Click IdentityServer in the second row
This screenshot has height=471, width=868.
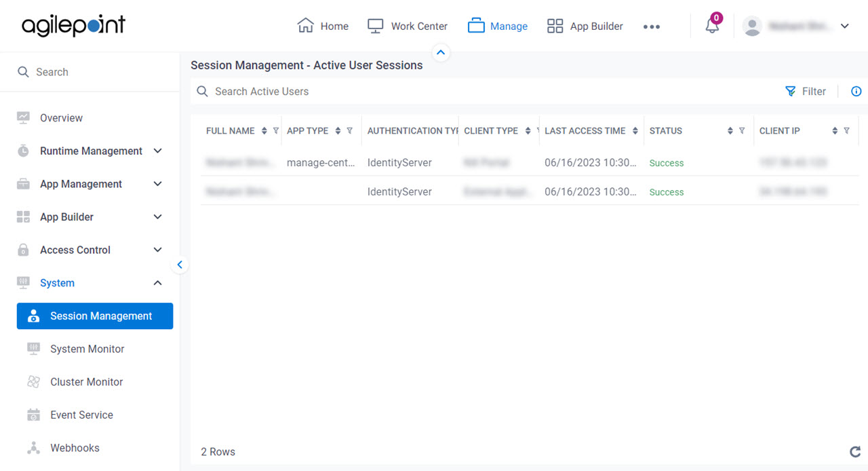[399, 192]
